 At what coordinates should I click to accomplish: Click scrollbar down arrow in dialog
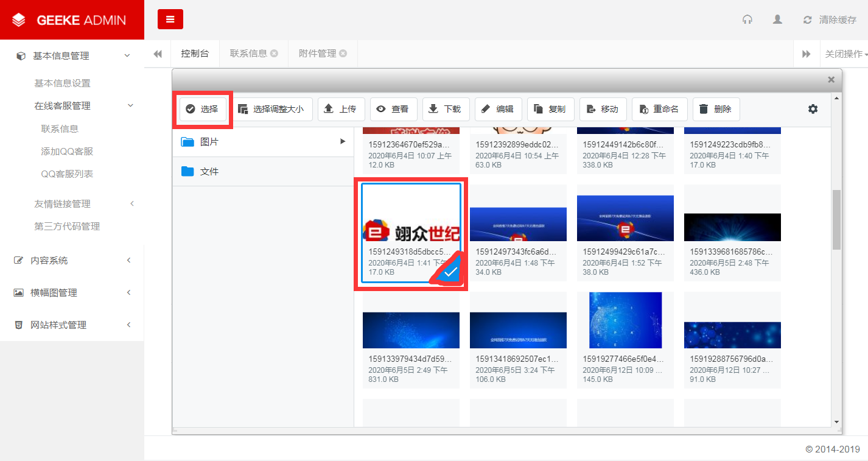point(836,421)
